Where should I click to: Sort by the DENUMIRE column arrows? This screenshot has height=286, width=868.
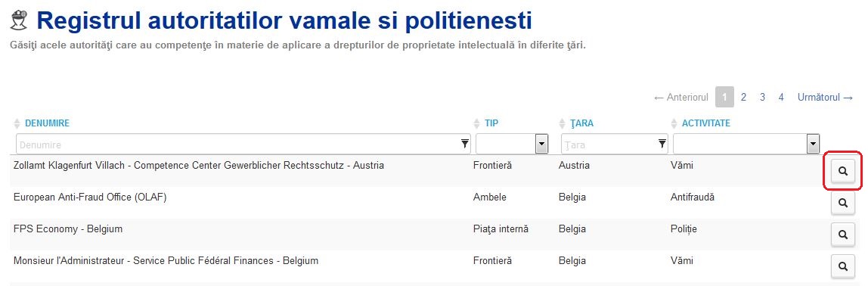click(x=17, y=123)
